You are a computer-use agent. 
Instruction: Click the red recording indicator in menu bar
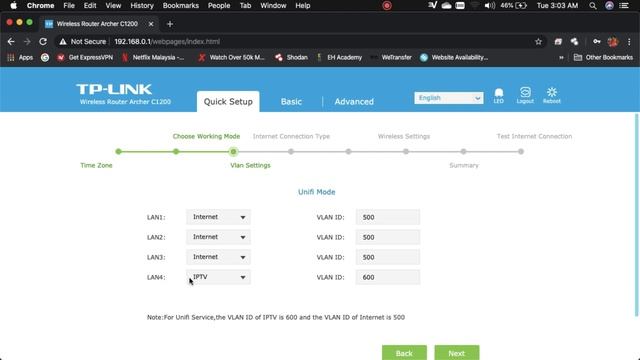click(387, 6)
